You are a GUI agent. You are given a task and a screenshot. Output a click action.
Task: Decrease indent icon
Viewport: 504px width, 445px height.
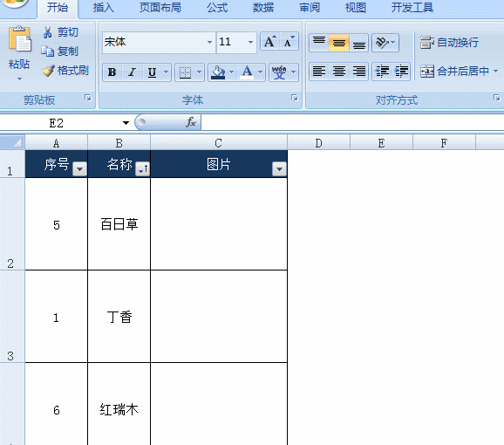pyautogui.click(x=382, y=71)
